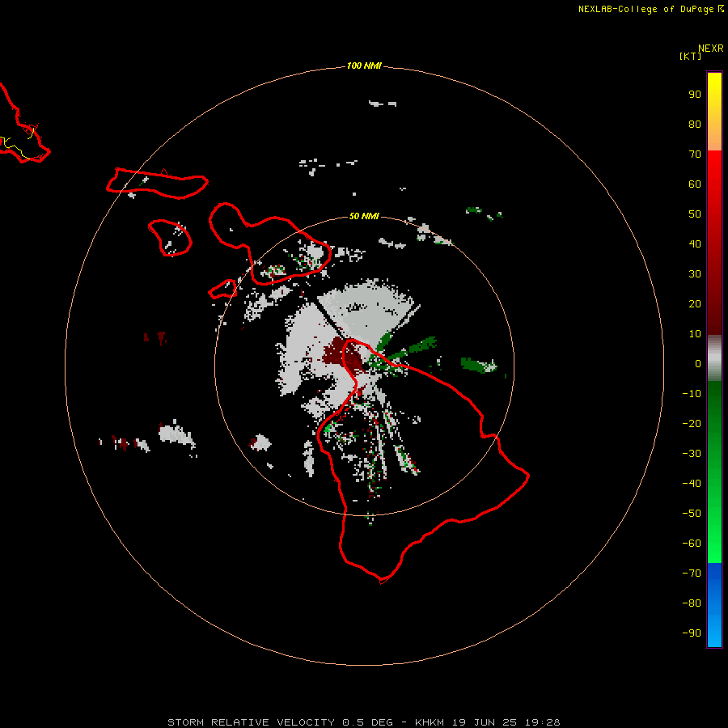Image resolution: width=728 pixels, height=728 pixels.
Task: Click the gray zero-velocity band of color bar
Action: [714, 358]
